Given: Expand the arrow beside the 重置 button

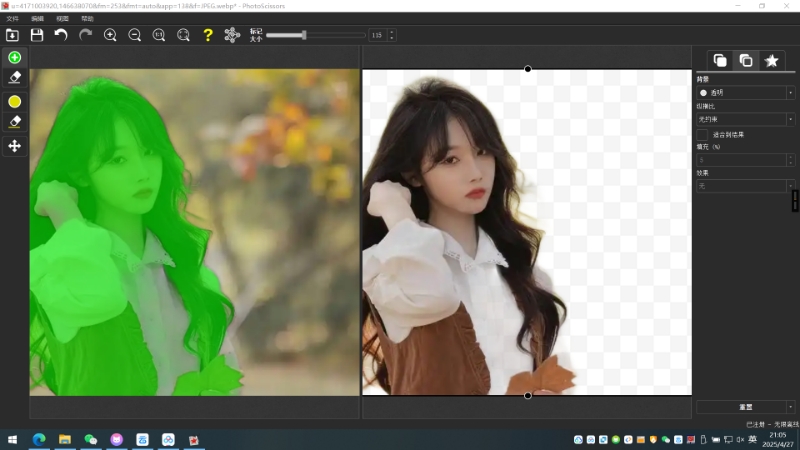Looking at the screenshot, I should [791, 407].
